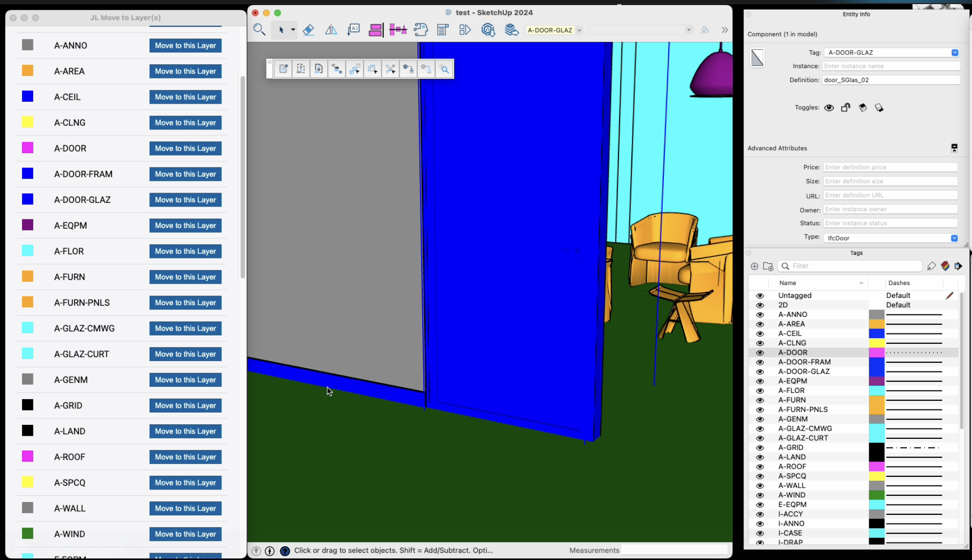Click the Add Tag plus icon

tap(754, 266)
